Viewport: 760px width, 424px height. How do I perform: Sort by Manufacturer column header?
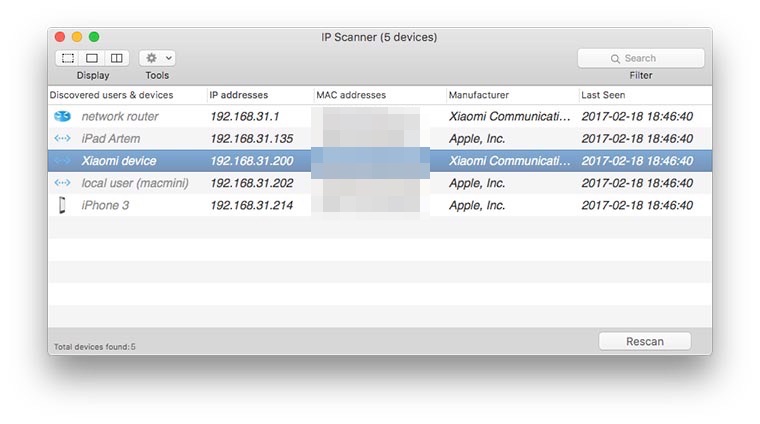478,95
